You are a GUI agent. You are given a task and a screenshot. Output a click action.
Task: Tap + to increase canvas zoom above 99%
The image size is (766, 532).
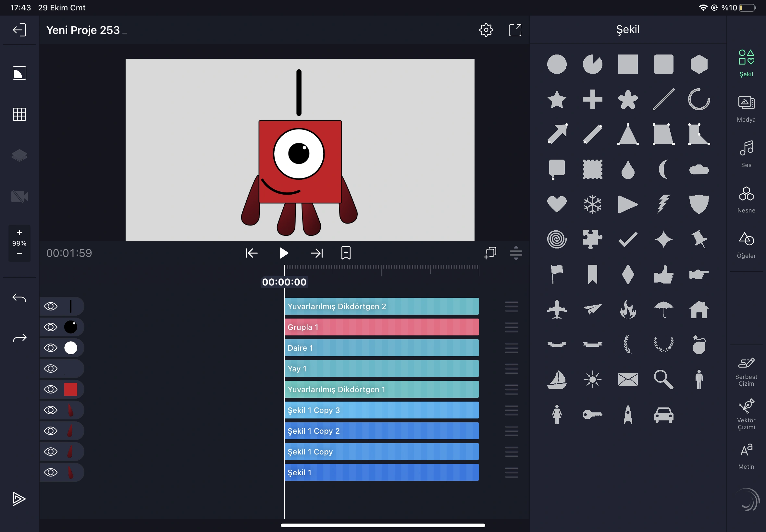click(19, 232)
